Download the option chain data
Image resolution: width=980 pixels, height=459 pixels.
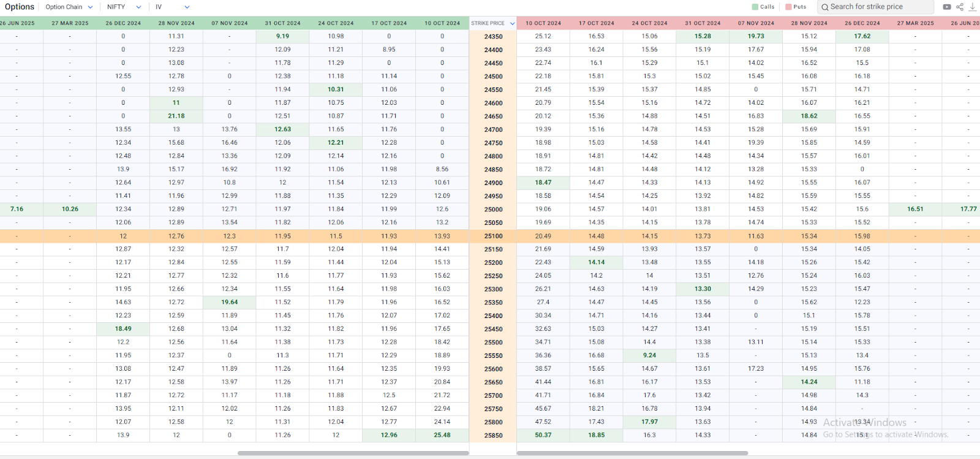(x=972, y=7)
